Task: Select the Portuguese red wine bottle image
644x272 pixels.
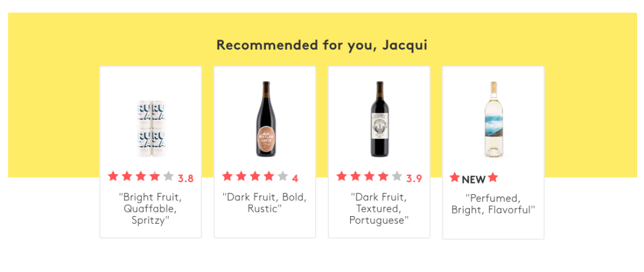Action: [379, 119]
